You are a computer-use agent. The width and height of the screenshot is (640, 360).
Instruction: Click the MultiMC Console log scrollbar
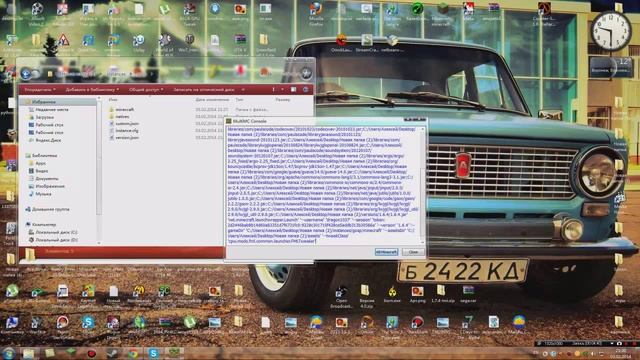click(x=422, y=185)
